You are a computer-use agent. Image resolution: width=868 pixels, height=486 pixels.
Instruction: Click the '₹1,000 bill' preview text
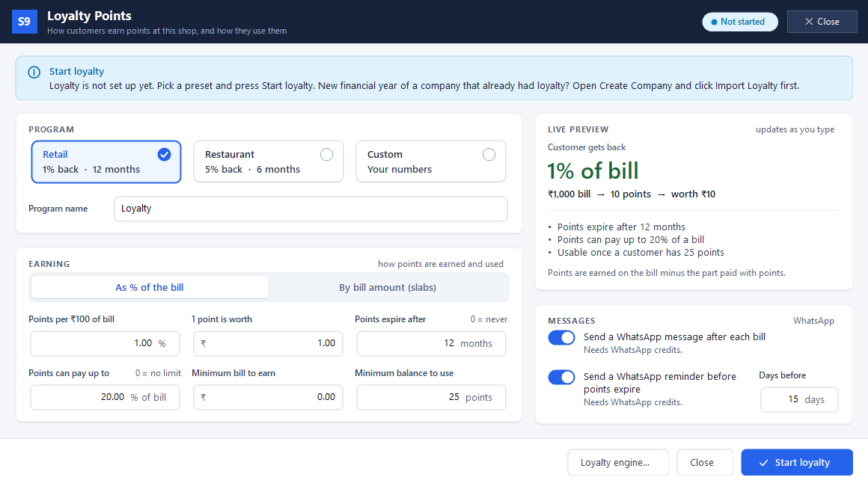[x=569, y=194]
